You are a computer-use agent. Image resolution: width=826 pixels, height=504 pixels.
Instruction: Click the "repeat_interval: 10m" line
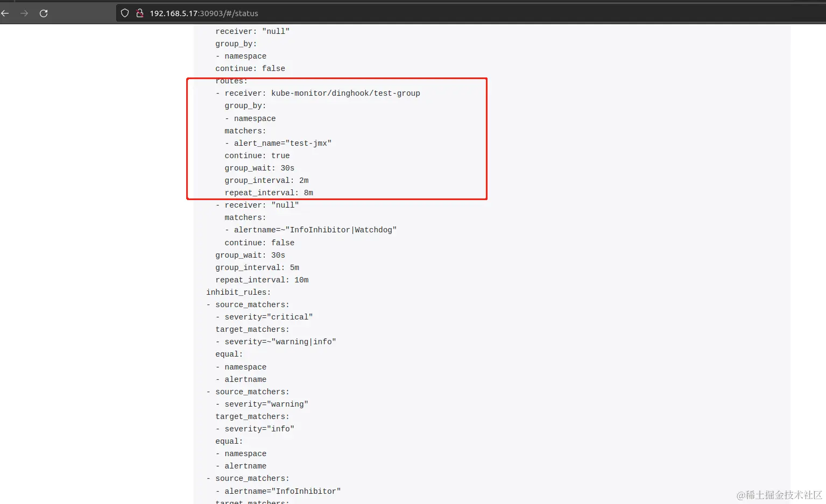[262, 280]
